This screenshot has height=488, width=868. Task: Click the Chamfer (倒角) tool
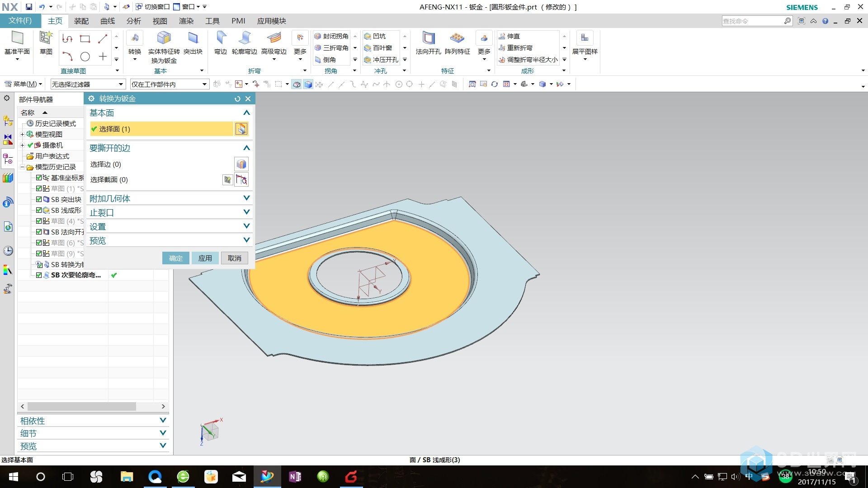point(325,60)
